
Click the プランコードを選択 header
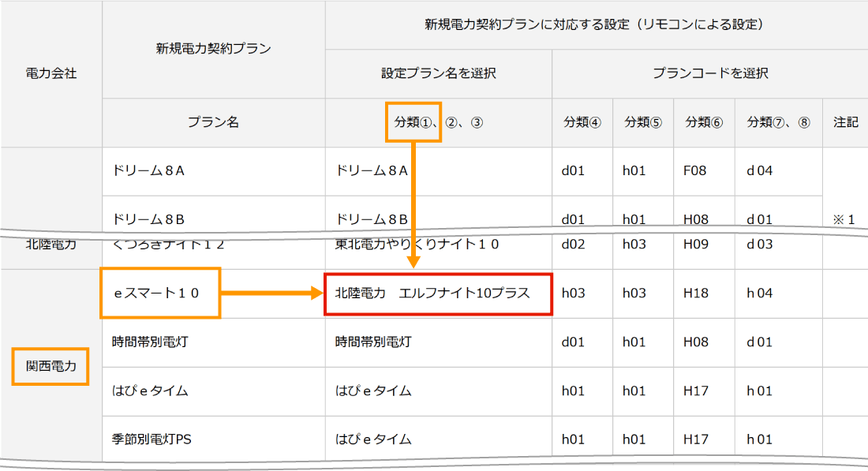click(x=710, y=73)
